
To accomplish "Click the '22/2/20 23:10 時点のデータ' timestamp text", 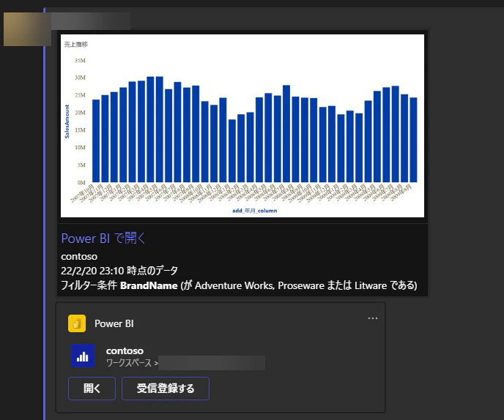I will tap(119, 271).
